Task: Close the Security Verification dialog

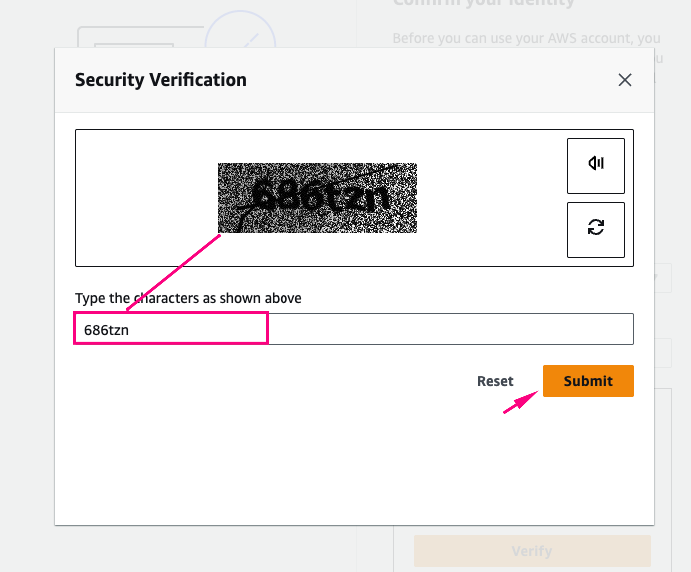Action: point(625,80)
